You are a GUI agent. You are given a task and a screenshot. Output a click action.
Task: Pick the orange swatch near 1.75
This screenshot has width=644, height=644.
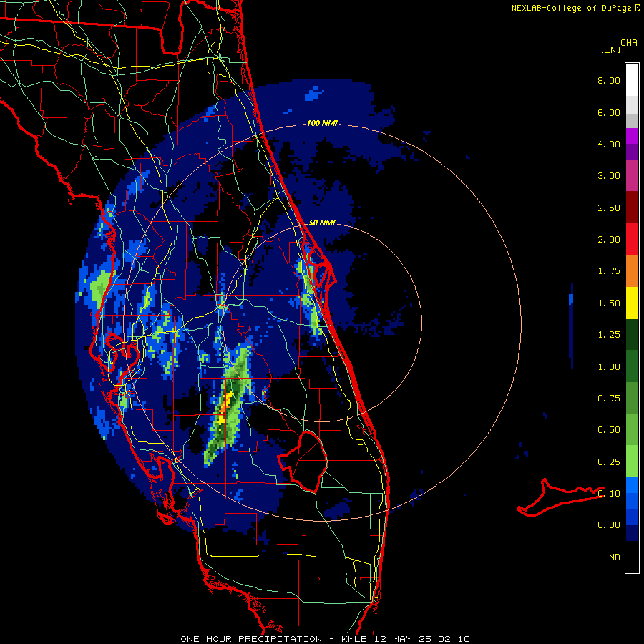tap(632, 271)
